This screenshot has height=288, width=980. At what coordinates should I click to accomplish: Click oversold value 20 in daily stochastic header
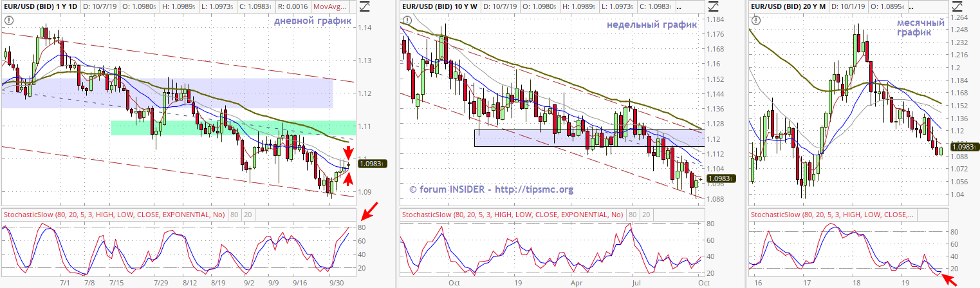tap(248, 214)
